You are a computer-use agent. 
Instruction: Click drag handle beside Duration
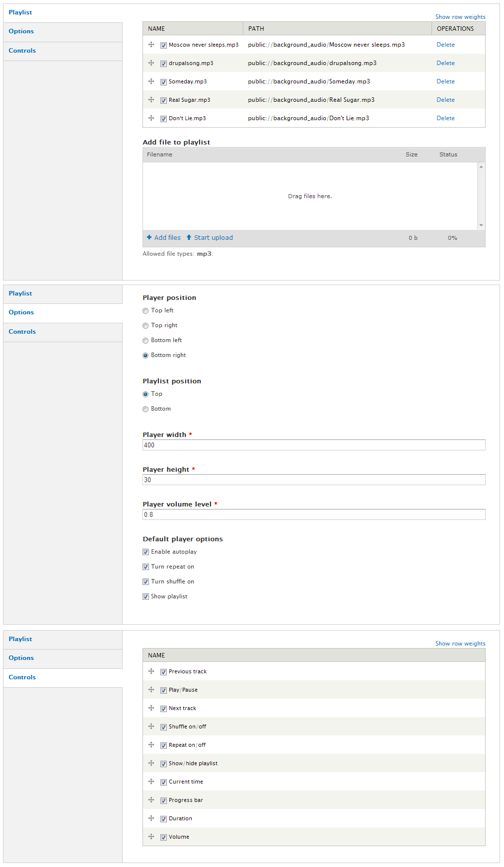pyautogui.click(x=151, y=818)
